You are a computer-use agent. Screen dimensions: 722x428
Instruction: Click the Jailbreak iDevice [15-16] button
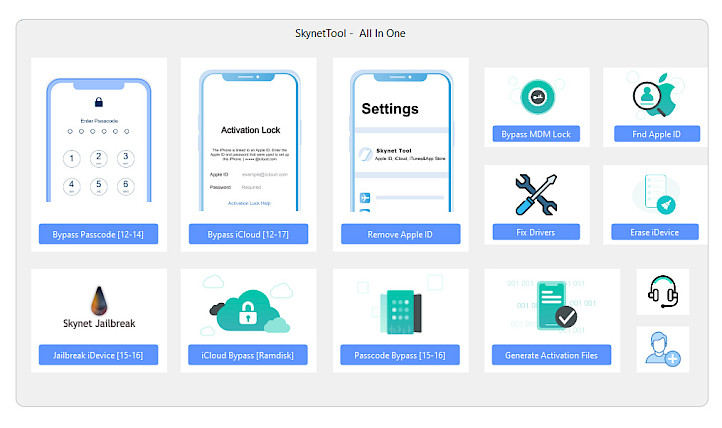coord(98,355)
